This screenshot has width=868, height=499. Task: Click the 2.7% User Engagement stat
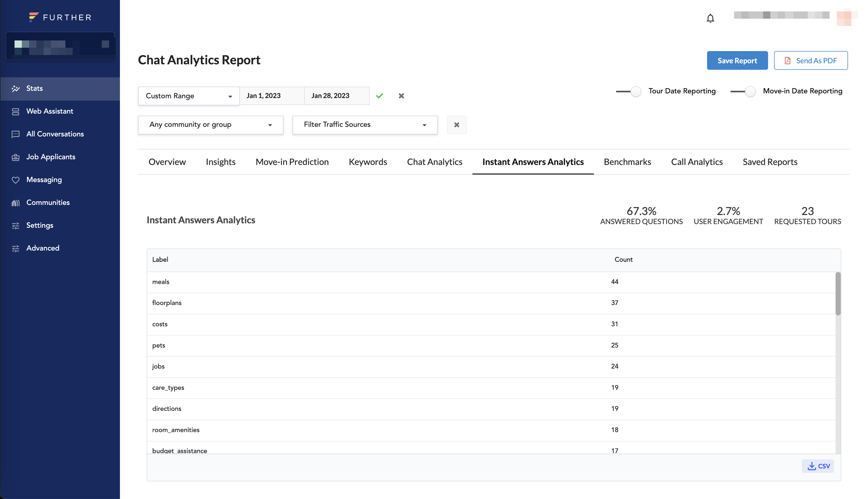pyautogui.click(x=728, y=216)
